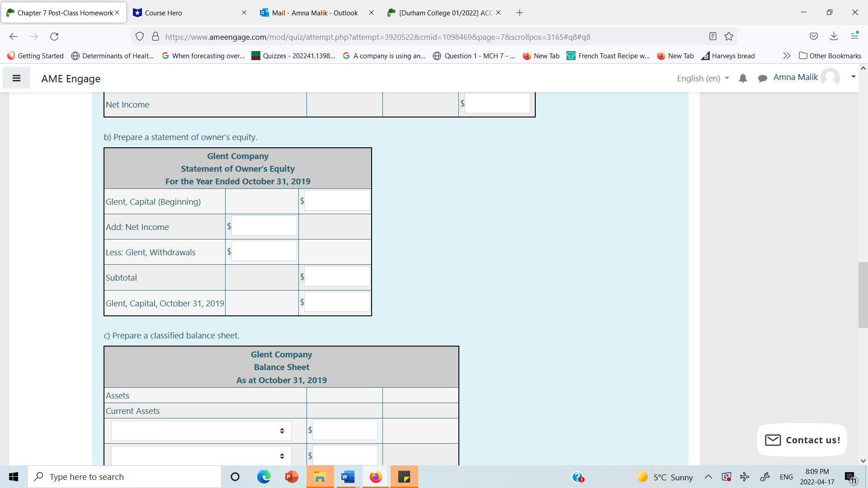
Task: Click the notifications bell icon
Action: tap(743, 78)
